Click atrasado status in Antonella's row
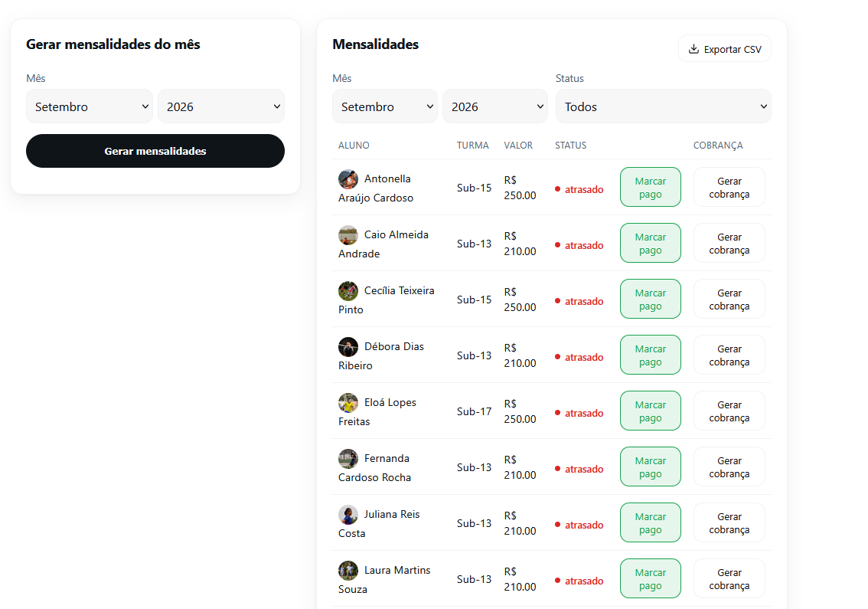 click(579, 189)
